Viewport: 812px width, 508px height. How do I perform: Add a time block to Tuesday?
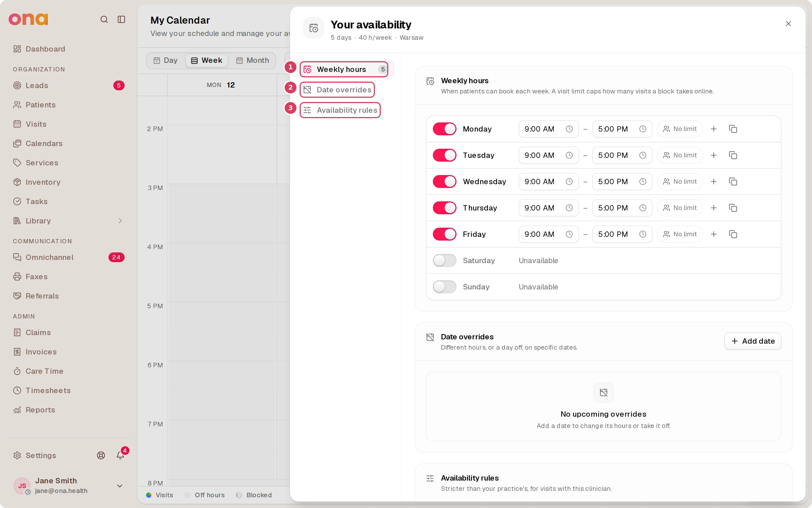pos(713,155)
